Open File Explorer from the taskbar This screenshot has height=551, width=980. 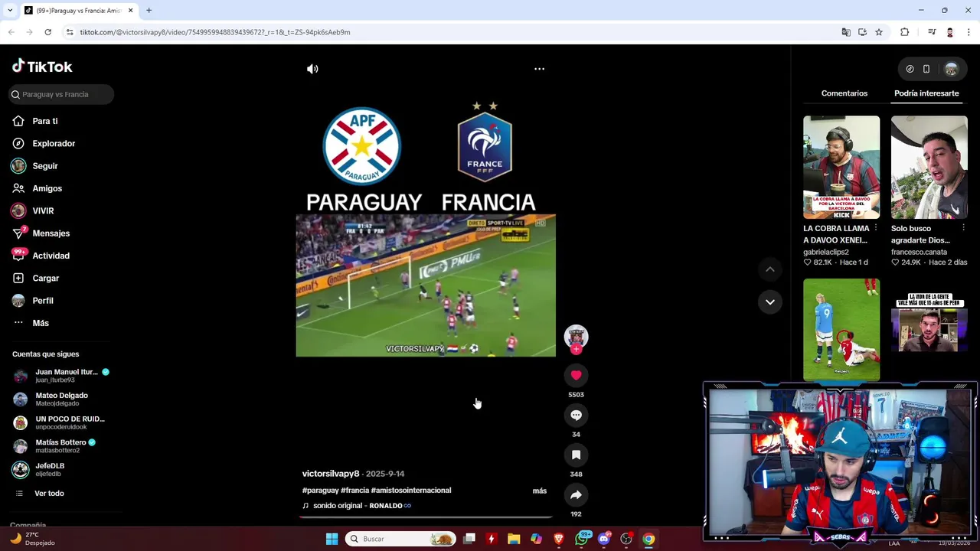(x=514, y=539)
